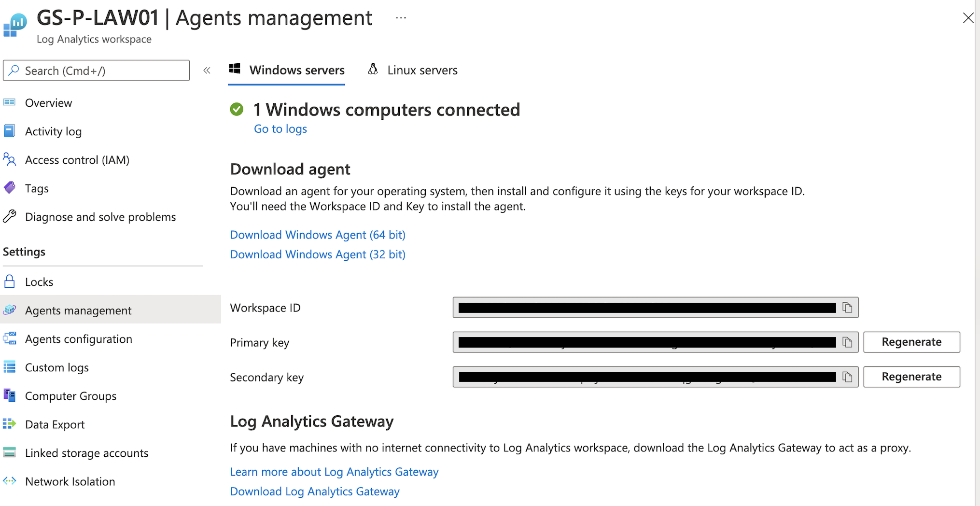Click inside the Search (Cmd+/) box
The image size is (980, 506).
point(96,70)
